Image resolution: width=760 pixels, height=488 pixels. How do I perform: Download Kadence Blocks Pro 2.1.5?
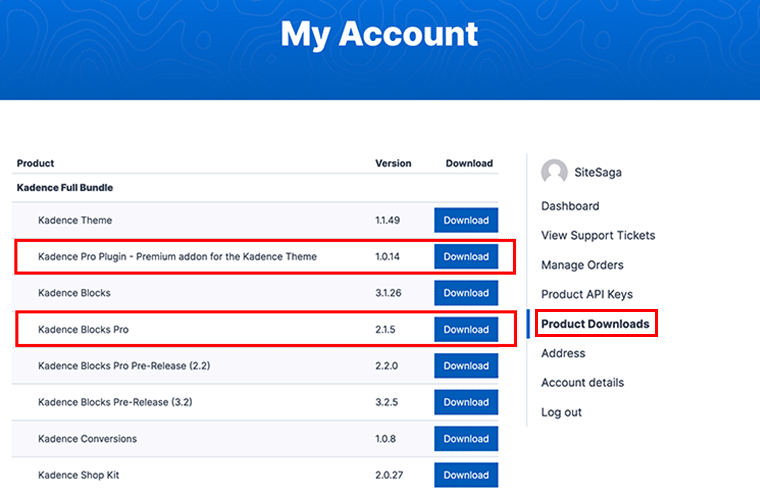[466, 330]
